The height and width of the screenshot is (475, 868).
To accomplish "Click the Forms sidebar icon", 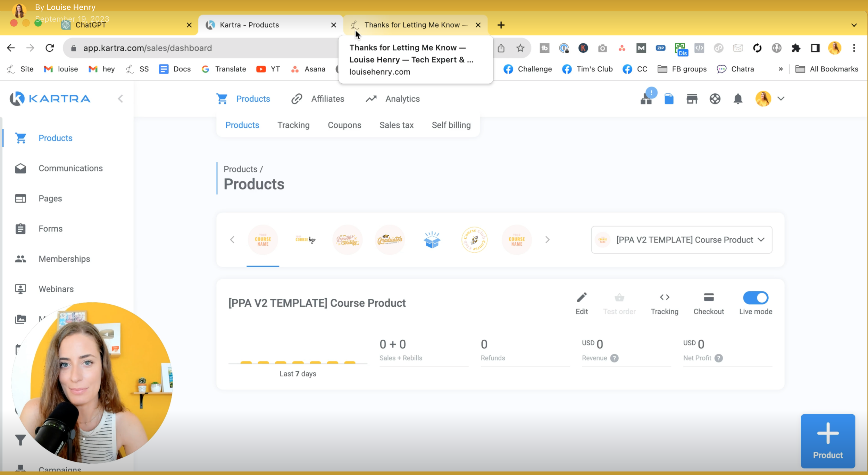I will (x=20, y=229).
